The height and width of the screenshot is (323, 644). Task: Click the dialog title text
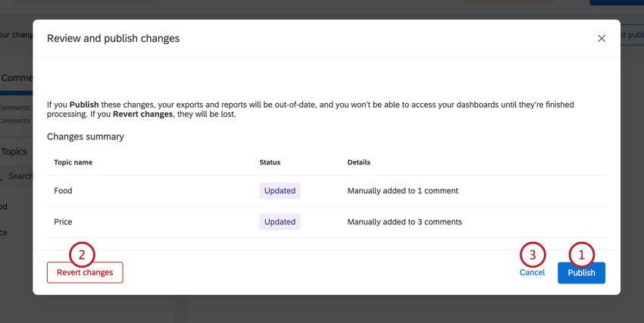(x=113, y=39)
